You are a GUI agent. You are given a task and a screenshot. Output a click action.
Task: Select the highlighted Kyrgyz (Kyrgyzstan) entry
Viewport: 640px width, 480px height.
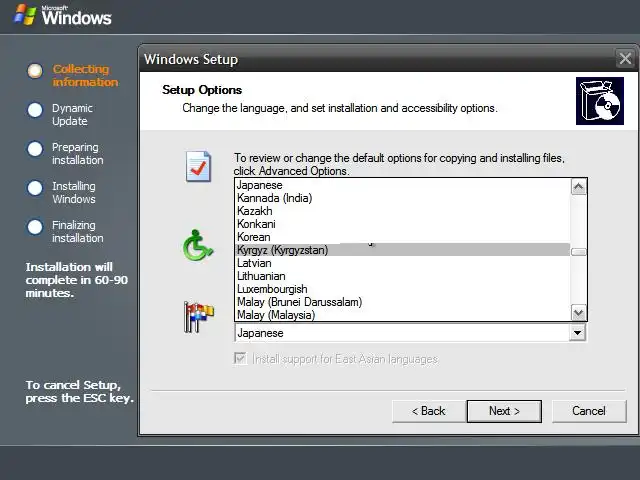pyautogui.click(x=403, y=250)
